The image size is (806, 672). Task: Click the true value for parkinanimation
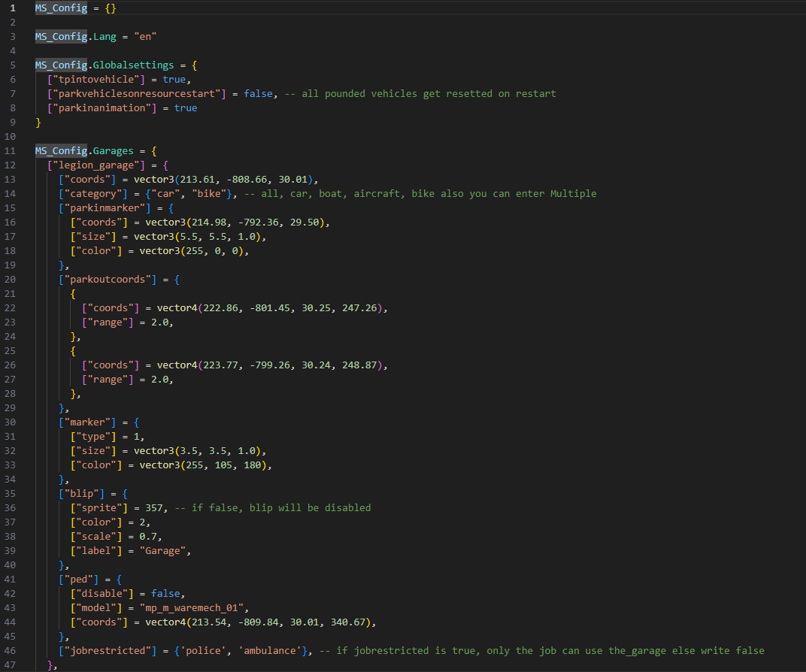point(186,108)
